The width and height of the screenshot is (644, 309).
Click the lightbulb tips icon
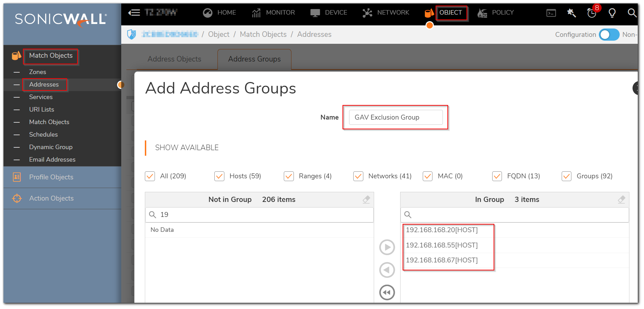pyautogui.click(x=612, y=13)
